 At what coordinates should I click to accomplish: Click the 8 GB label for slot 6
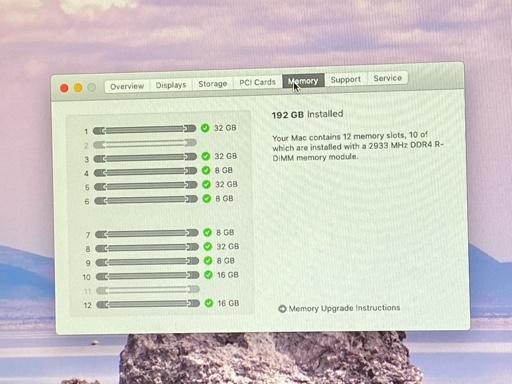(x=224, y=199)
